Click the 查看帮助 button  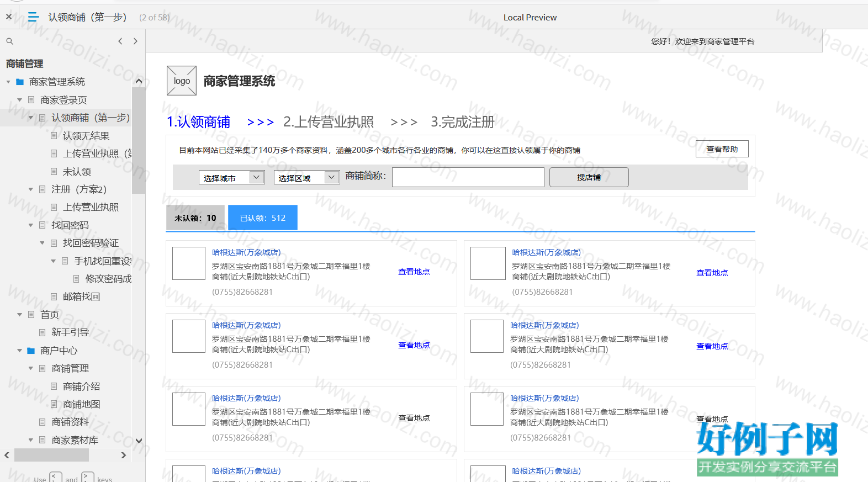722,149
